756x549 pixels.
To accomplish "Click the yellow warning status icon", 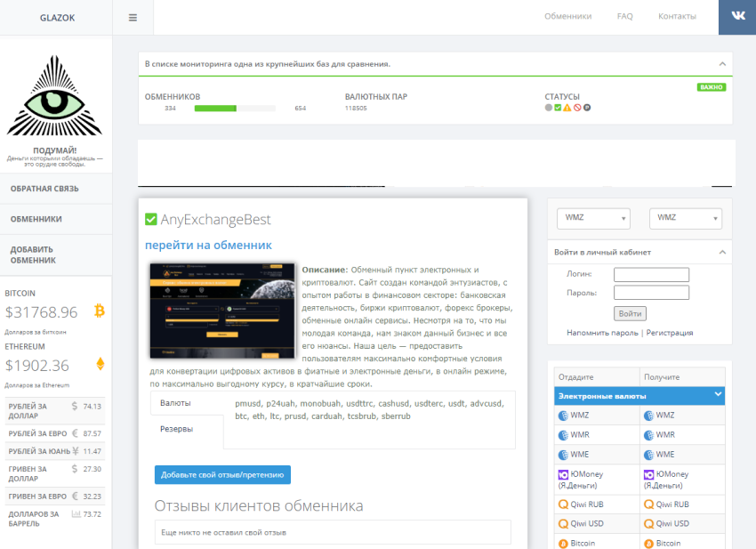I will [567, 108].
